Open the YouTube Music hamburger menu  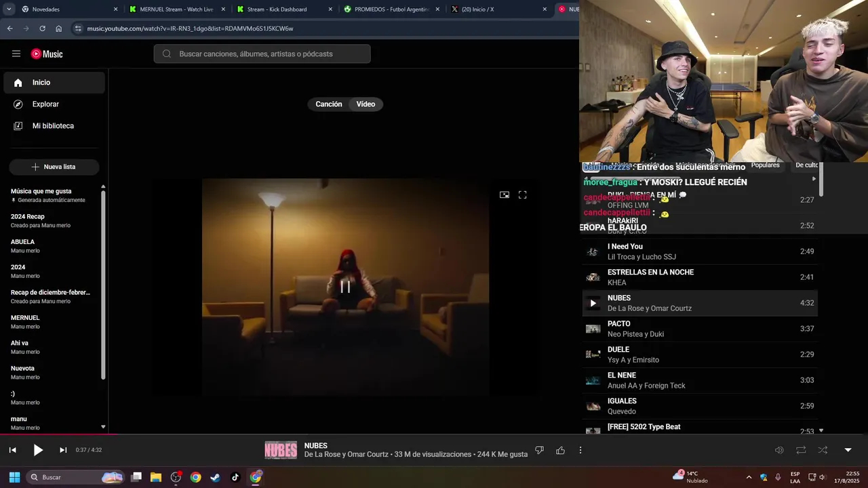pyautogui.click(x=16, y=54)
